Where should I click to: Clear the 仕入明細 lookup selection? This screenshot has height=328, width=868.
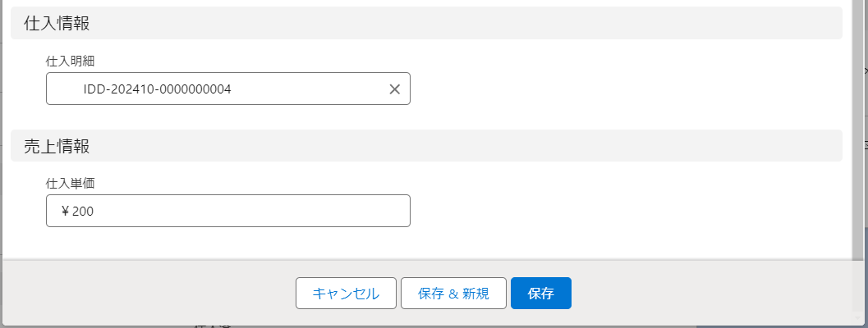click(394, 89)
